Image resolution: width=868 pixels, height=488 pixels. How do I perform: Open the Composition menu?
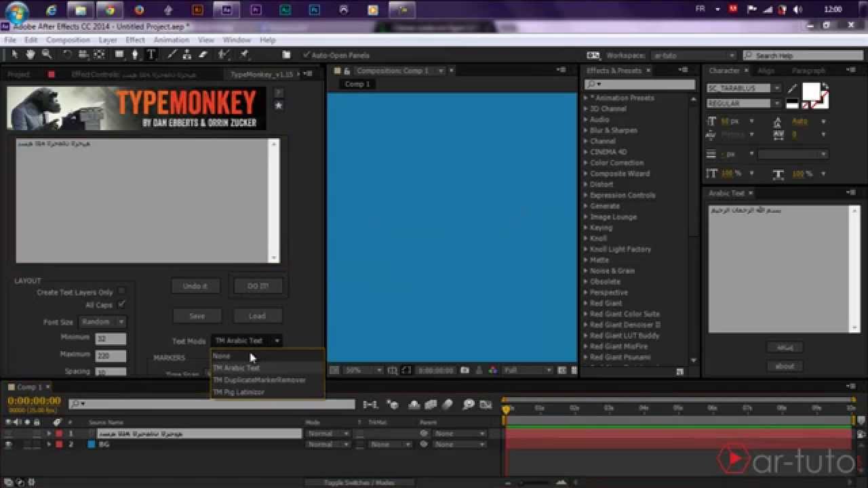(68, 40)
